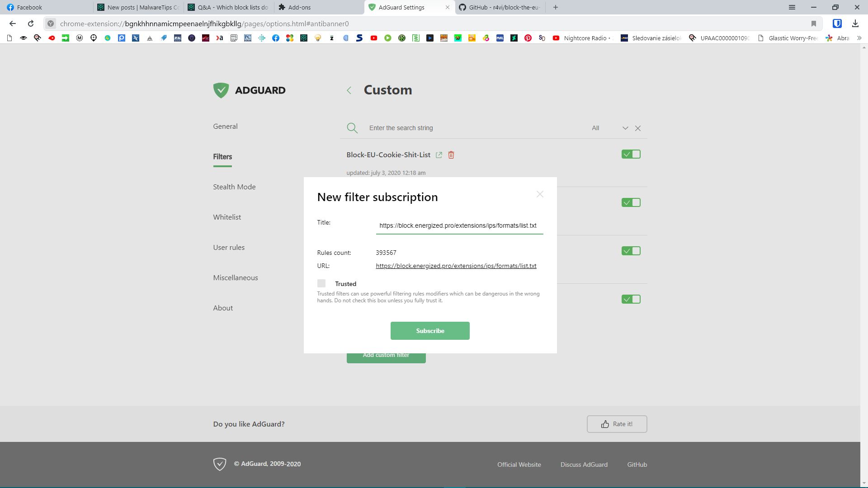Open the Pinterest bookmark
The image size is (868, 488).
[x=528, y=38]
